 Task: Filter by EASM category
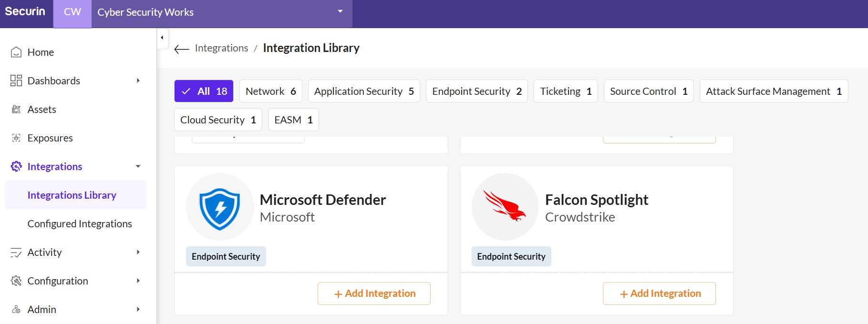293,120
